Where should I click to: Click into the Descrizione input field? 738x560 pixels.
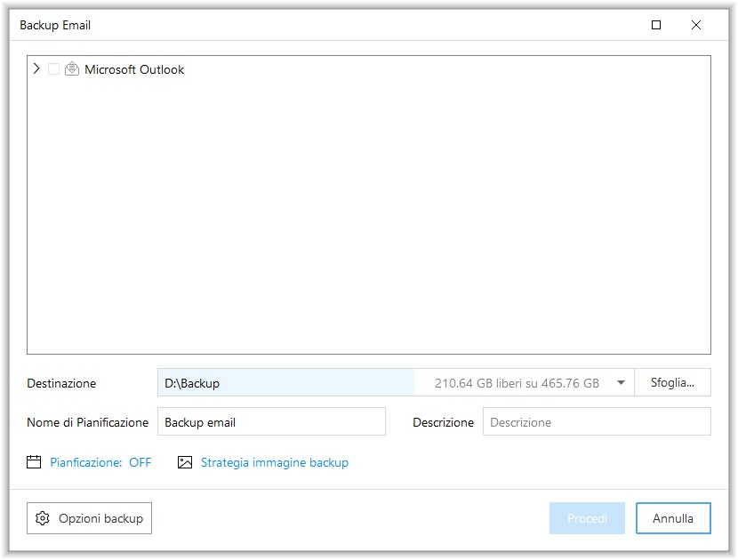tap(596, 422)
